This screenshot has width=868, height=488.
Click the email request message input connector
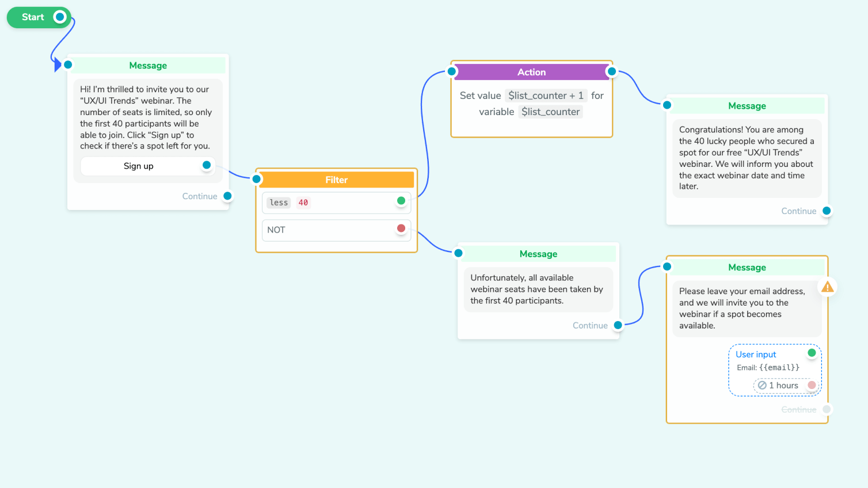pos(667,266)
